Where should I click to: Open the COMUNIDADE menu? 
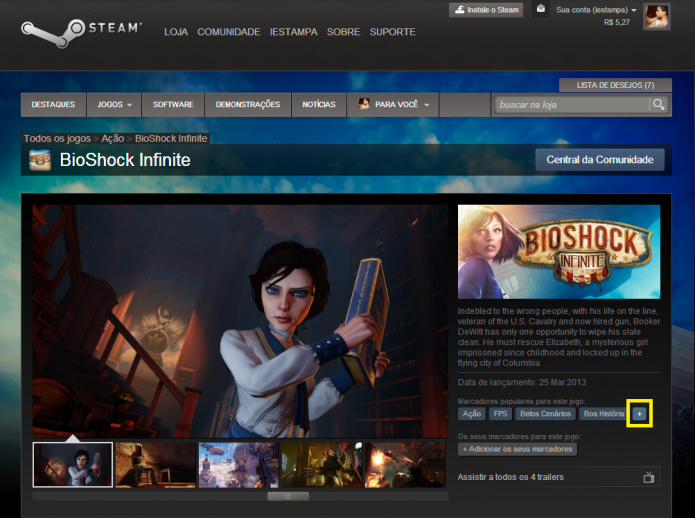click(x=229, y=32)
